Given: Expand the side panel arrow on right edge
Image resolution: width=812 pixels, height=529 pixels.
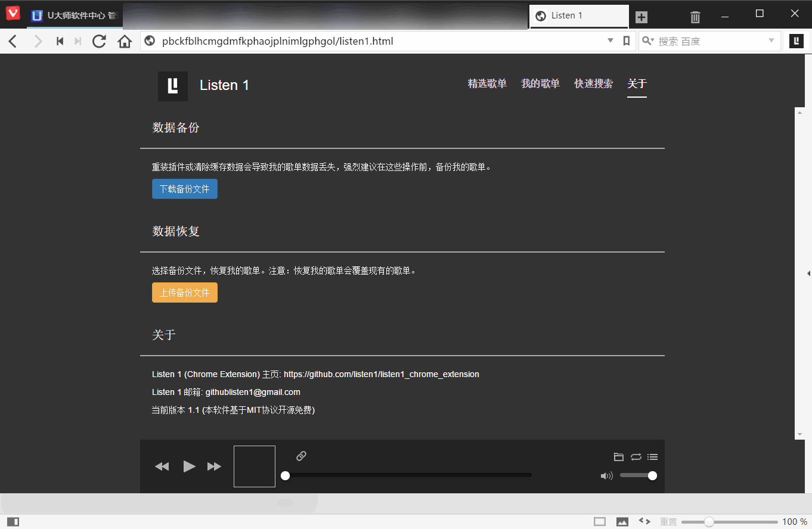Looking at the screenshot, I should [808, 273].
